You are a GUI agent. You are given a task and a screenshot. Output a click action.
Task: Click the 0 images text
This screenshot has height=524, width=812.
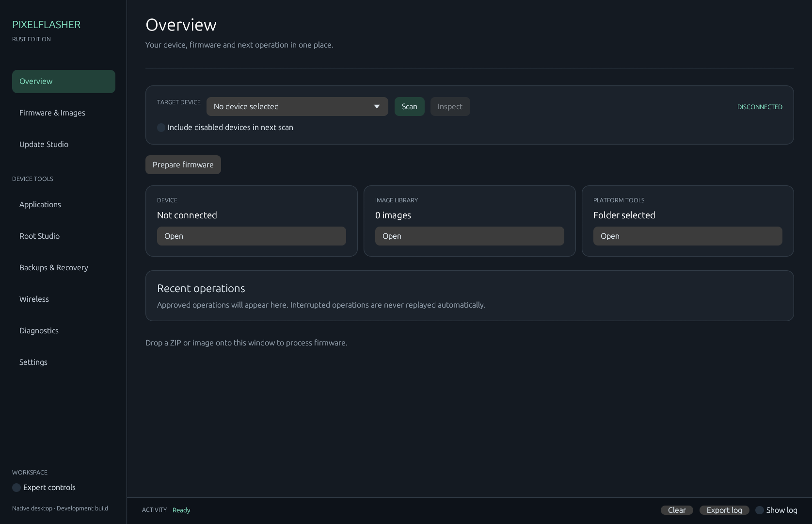[393, 215]
